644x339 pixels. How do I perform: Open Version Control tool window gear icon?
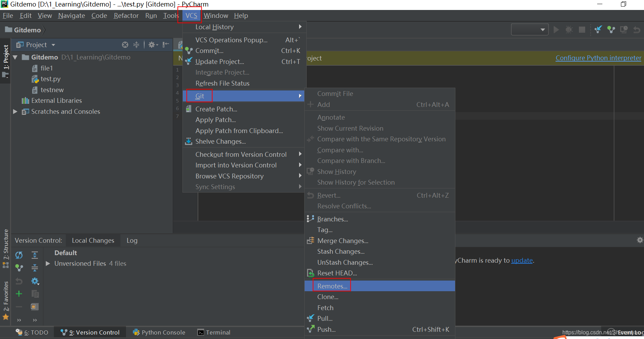(x=640, y=240)
